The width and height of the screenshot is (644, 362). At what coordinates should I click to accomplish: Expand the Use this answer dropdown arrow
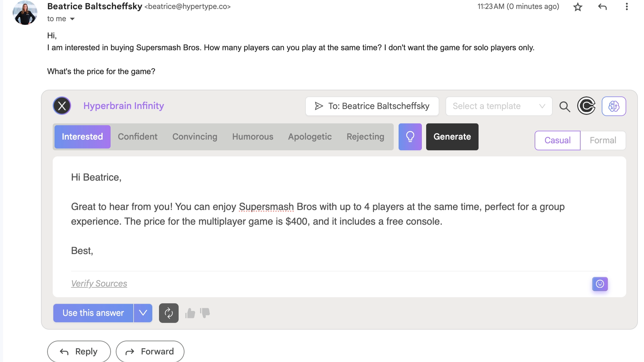(143, 313)
